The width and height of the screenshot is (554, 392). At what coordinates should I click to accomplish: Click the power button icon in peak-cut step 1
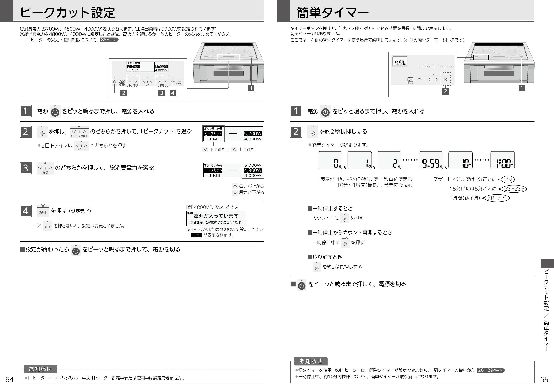point(55,112)
